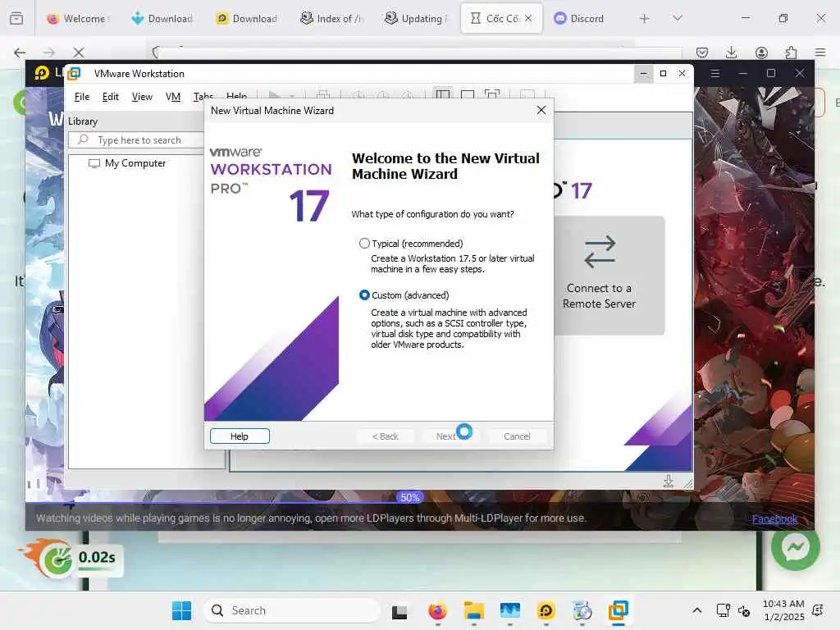Image resolution: width=840 pixels, height=630 pixels.
Task: Open the Help menu in VMware Workstation
Action: coord(236,97)
